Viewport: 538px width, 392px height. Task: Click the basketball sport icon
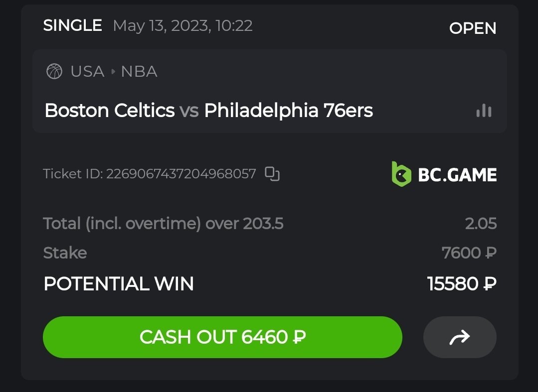[54, 72]
